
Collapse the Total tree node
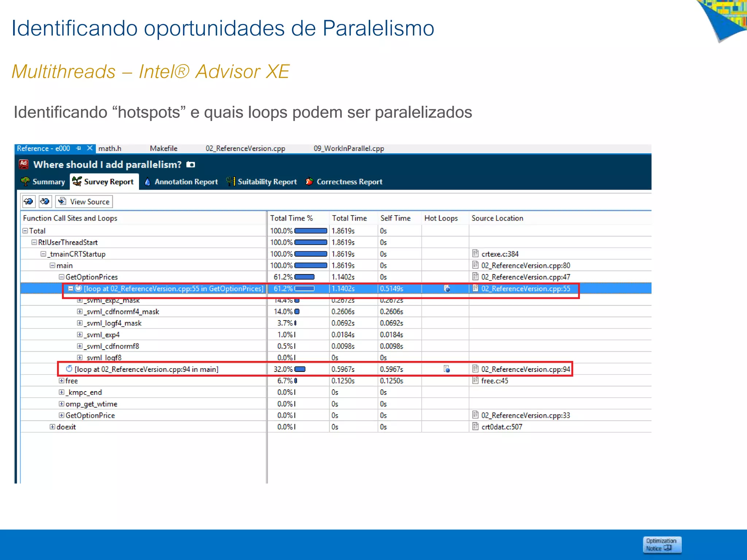pos(25,231)
